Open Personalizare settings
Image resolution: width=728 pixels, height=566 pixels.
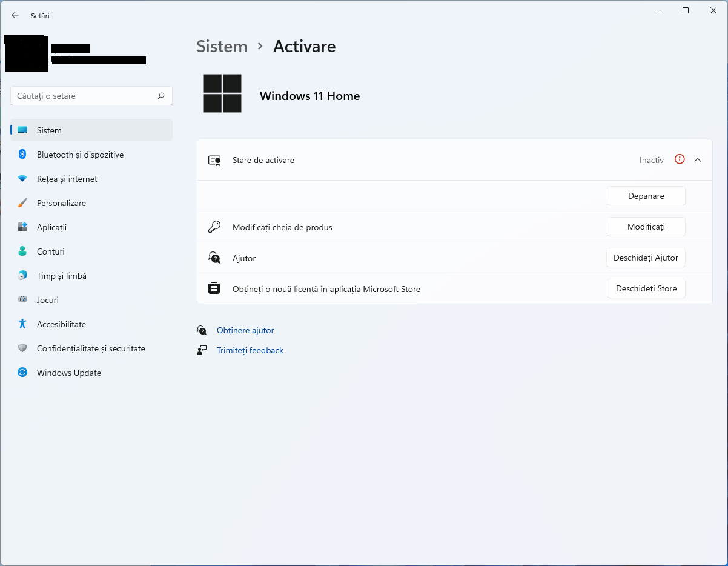pyautogui.click(x=91, y=203)
